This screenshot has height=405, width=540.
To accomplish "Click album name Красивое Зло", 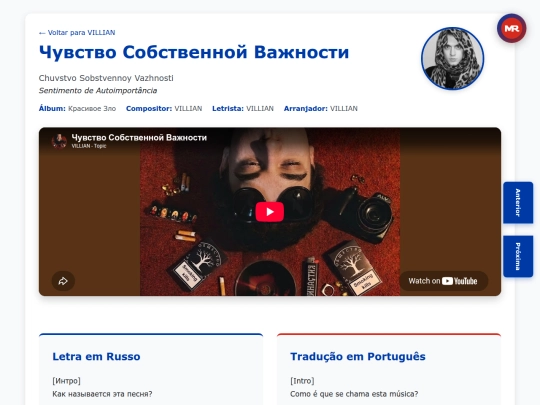I will click(92, 108).
